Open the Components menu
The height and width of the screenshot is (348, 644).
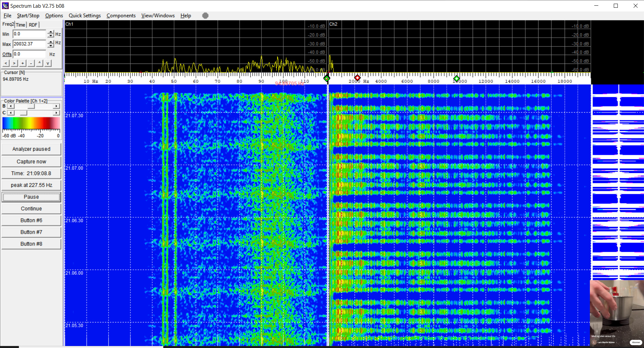[x=121, y=15]
